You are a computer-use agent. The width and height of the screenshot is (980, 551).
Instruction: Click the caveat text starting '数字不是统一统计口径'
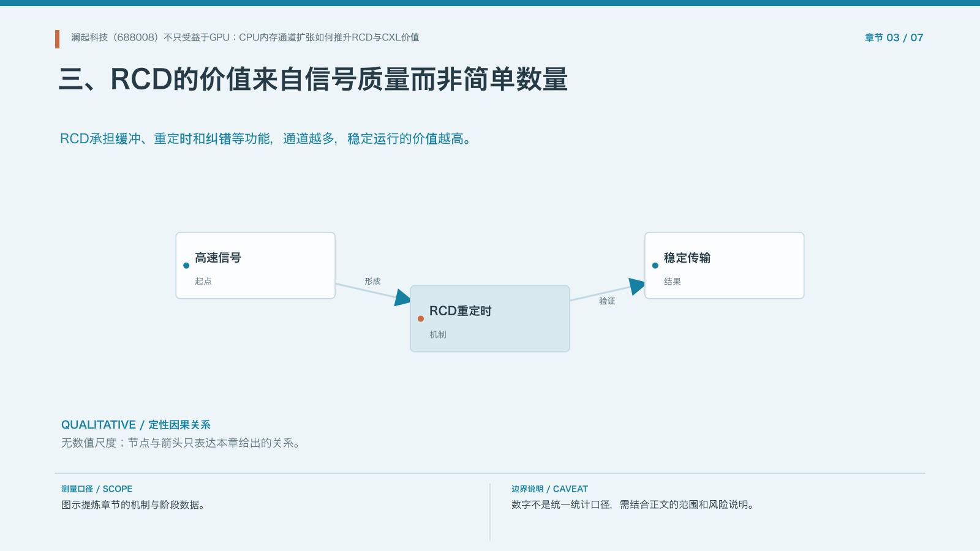pyautogui.click(x=634, y=505)
